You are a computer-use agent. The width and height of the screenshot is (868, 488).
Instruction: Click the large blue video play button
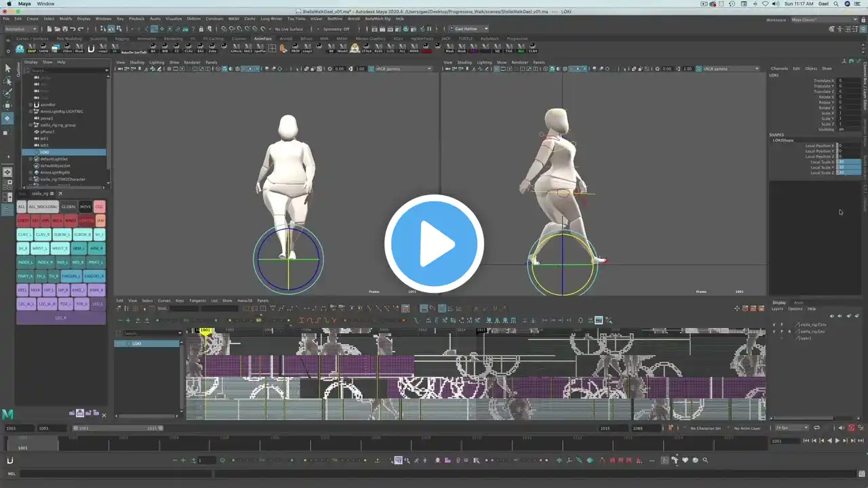(434, 244)
